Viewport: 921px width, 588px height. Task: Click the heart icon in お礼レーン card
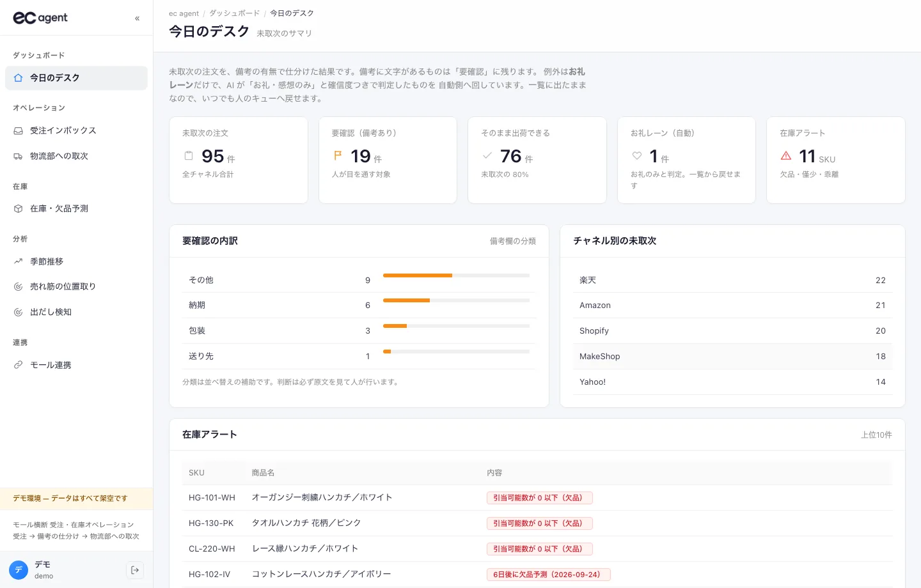click(x=637, y=155)
